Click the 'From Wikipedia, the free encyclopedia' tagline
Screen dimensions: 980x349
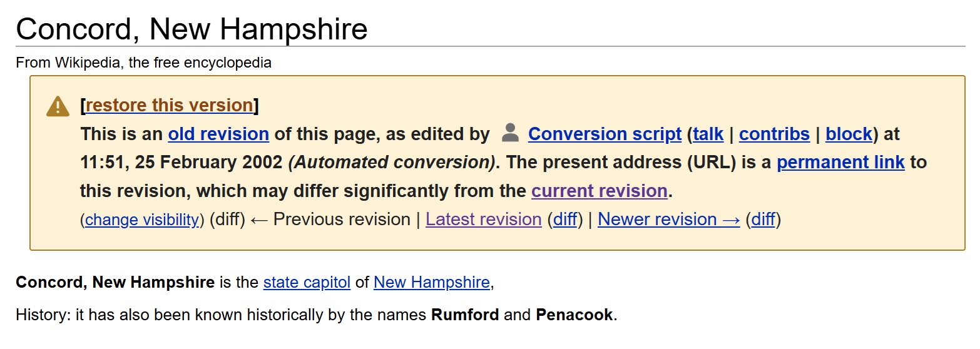pos(143,63)
